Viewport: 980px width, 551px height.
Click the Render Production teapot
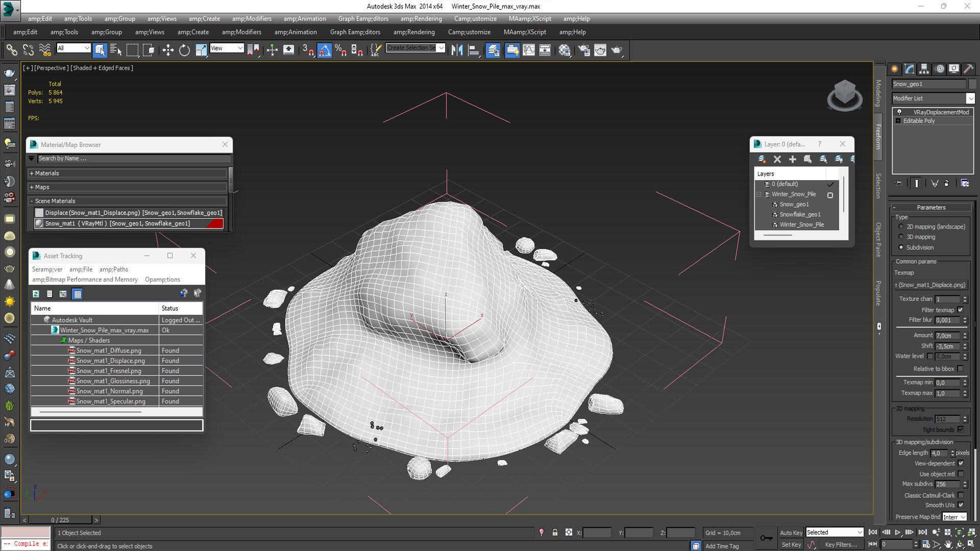pyautogui.click(x=617, y=50)
